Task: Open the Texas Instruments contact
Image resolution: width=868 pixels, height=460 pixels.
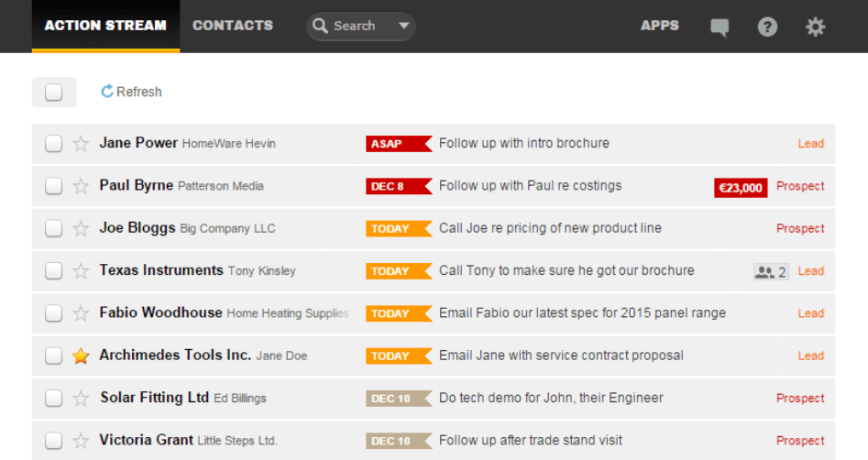Action: pos(161,270)
